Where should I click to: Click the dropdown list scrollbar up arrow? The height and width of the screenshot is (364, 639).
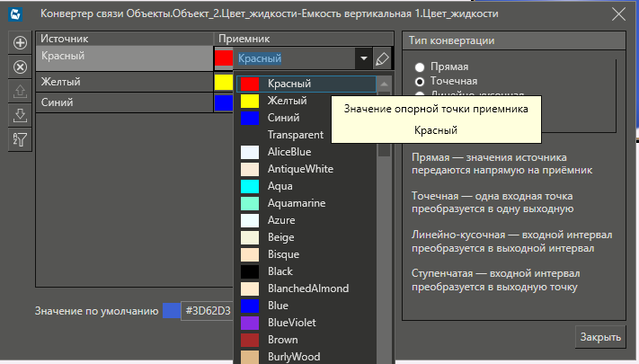point(384,84)
